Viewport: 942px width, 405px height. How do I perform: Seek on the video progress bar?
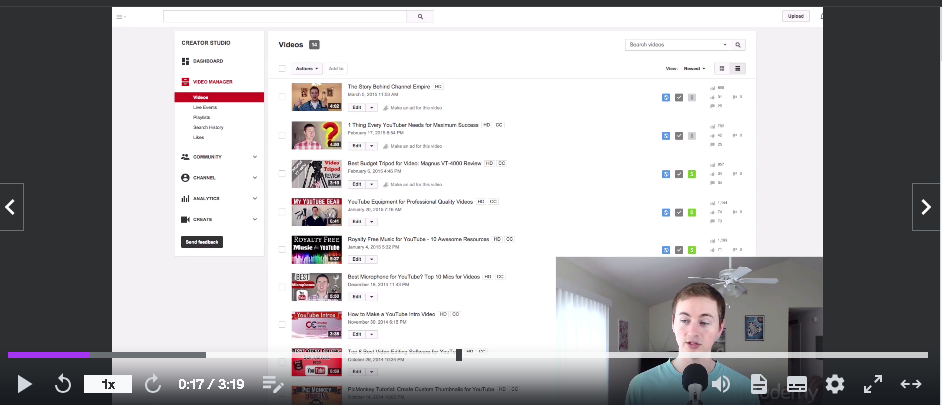click(467, 355)
